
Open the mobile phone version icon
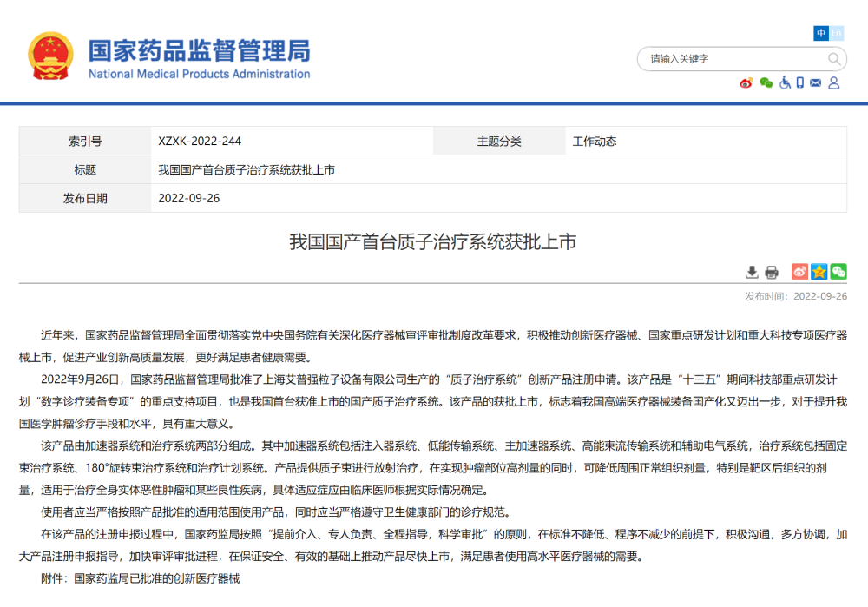click(800, 83)
